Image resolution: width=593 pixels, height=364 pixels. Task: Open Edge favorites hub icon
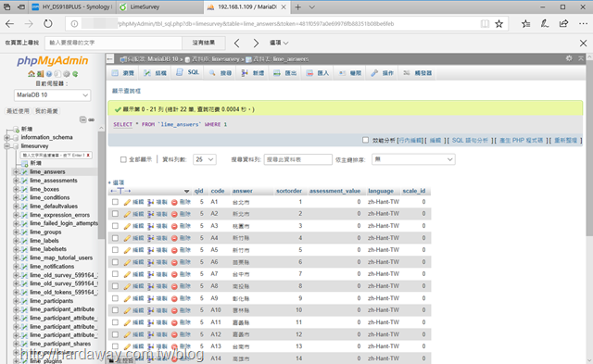(525, 24)
